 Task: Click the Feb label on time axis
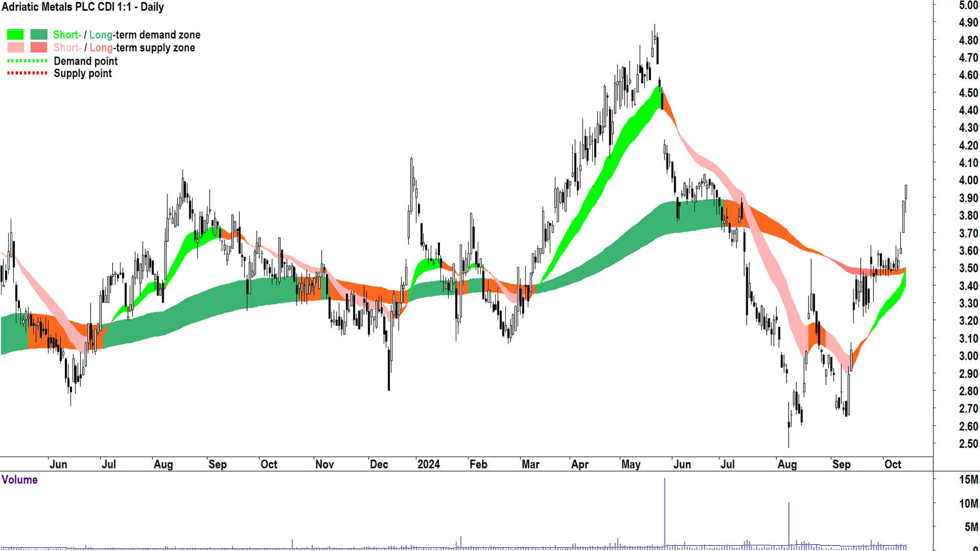478,464
